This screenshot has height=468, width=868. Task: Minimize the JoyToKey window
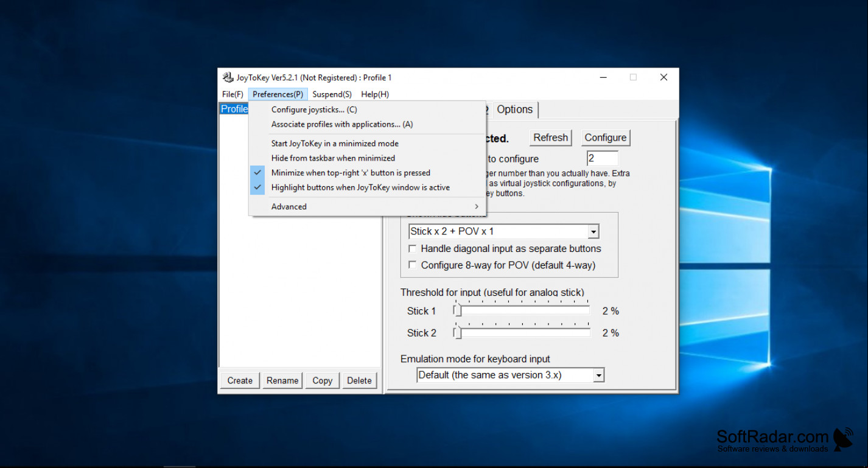tap(603, 77)
